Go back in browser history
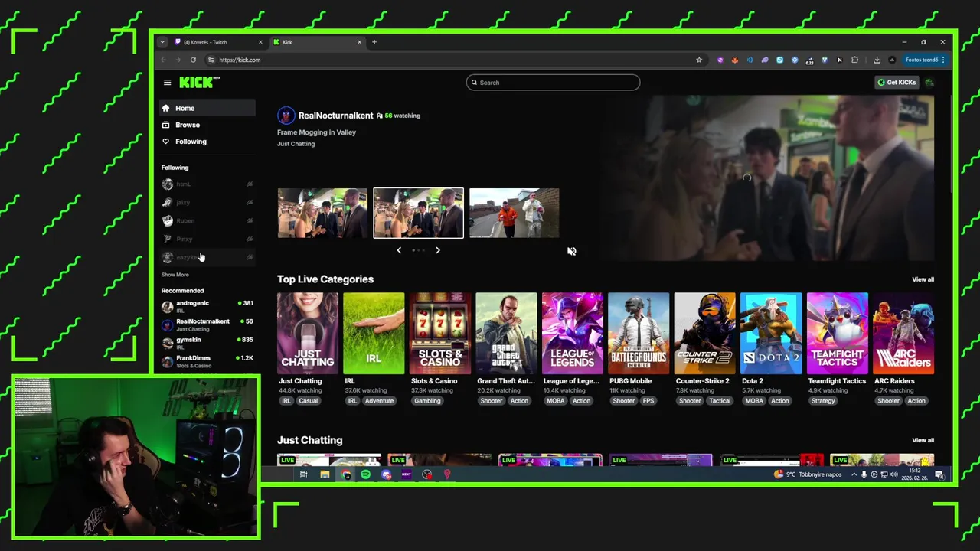 click(x=163, y=60)
